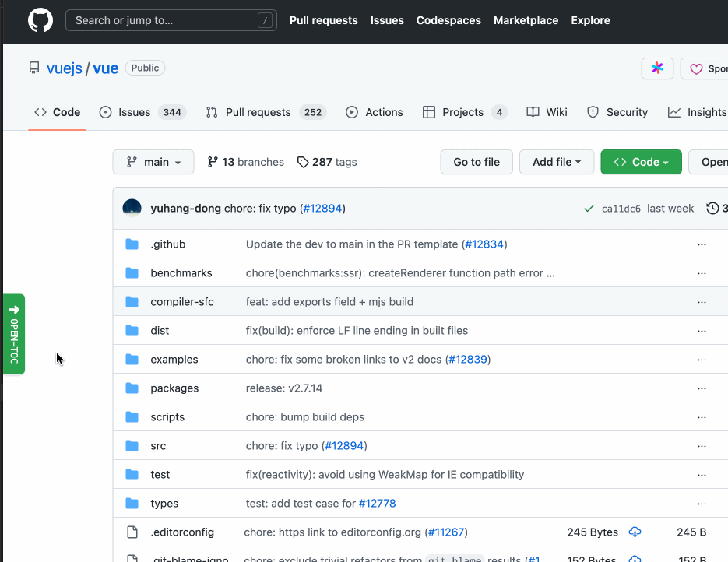View the 13 branches link
This screenshot has width=728, height=562.
(x=245, y=162)
